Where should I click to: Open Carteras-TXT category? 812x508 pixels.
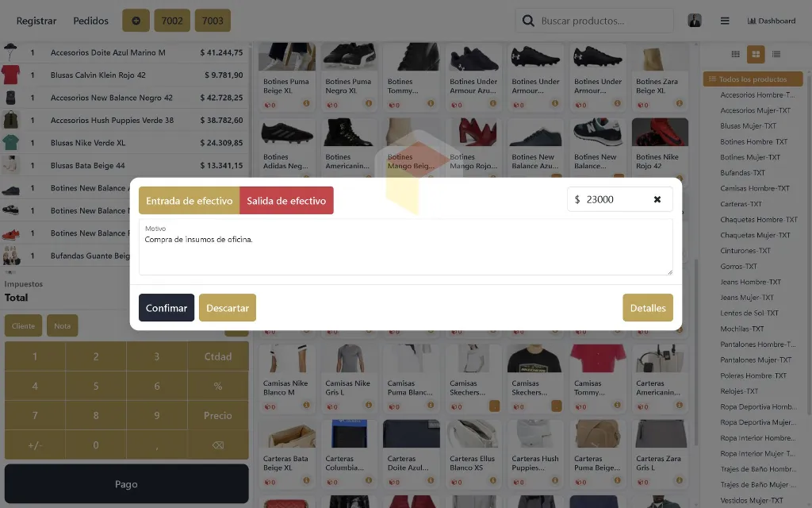click(741, 204)
